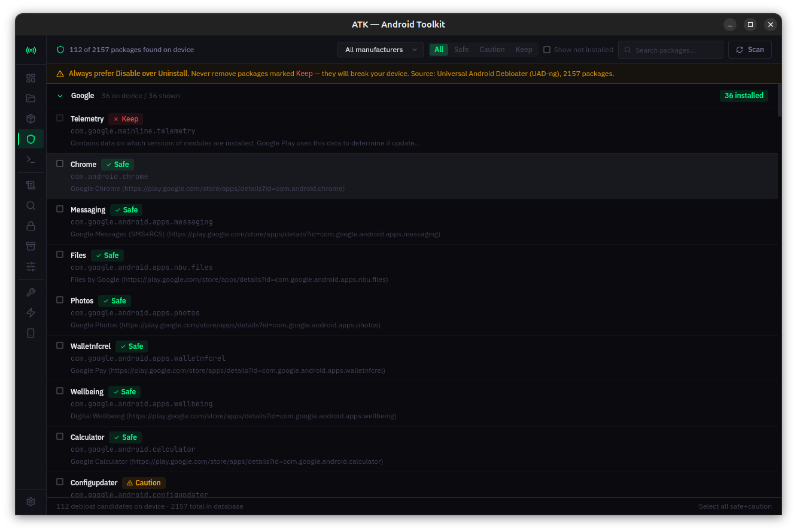Open the archive box icon in sidebar
The width and height of the screenshot is (797, 532).
[x=31, y=246]
